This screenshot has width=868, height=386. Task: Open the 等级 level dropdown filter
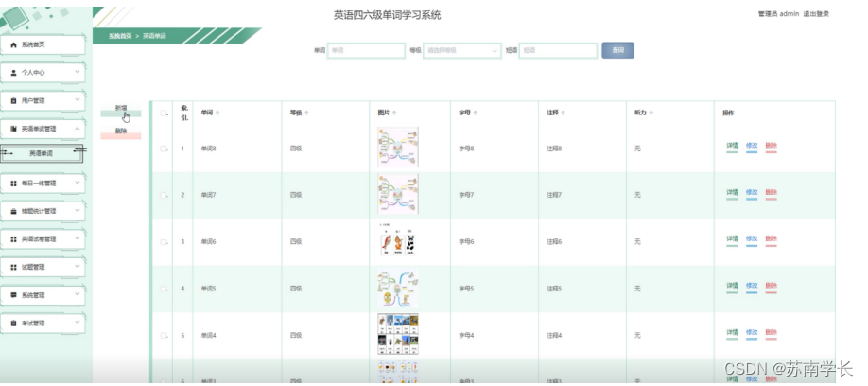point(462,50)
